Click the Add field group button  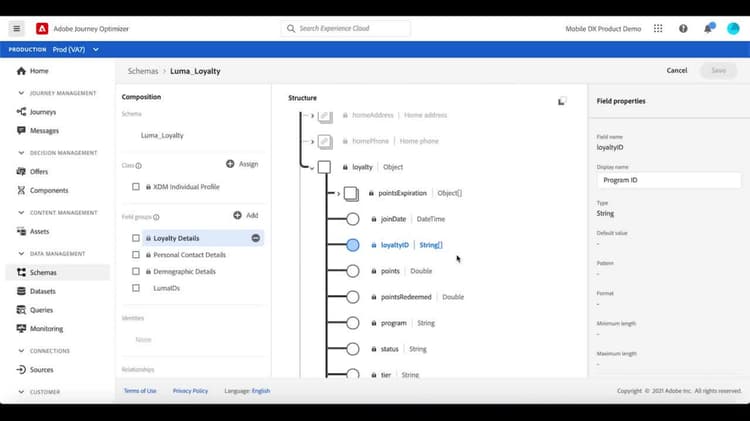click(x=246, y=215)
